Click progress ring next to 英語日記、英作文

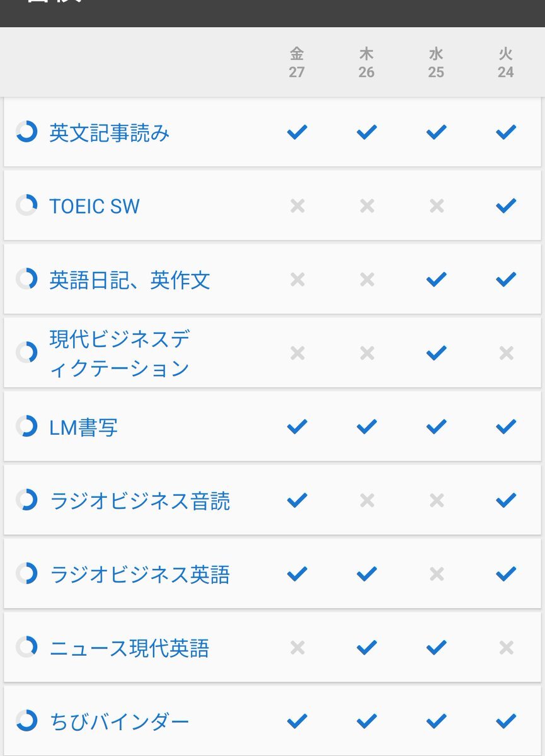click(x=26, y=278)
